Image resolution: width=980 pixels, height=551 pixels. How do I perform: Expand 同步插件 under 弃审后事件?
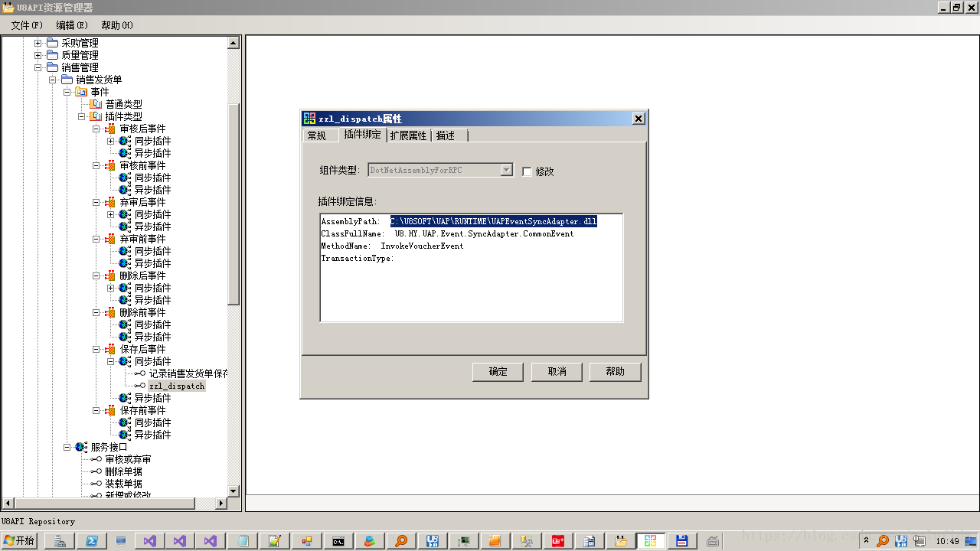point(110,214)
